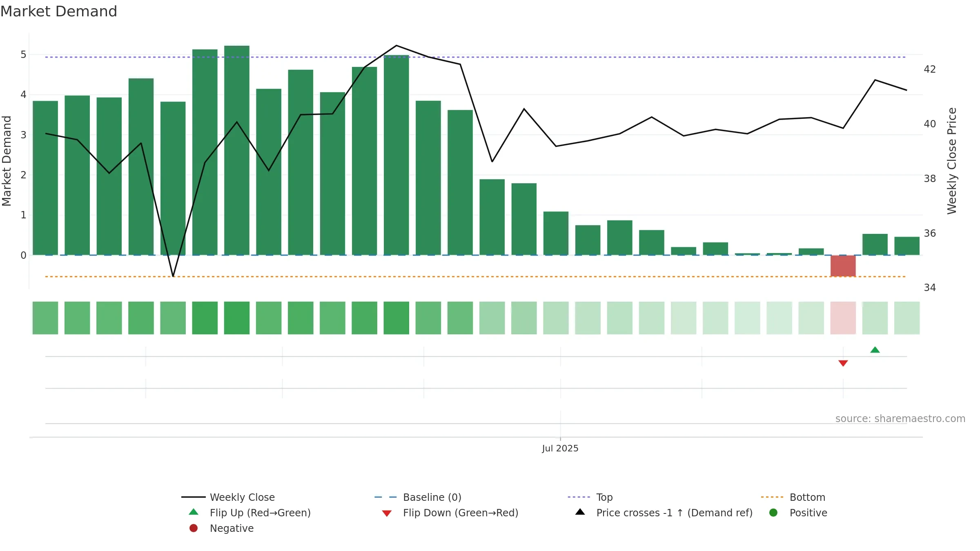The height and width of the screenshot is (551, 980).
Task: Click the Market Demand chart title
Action: [59, 11]
